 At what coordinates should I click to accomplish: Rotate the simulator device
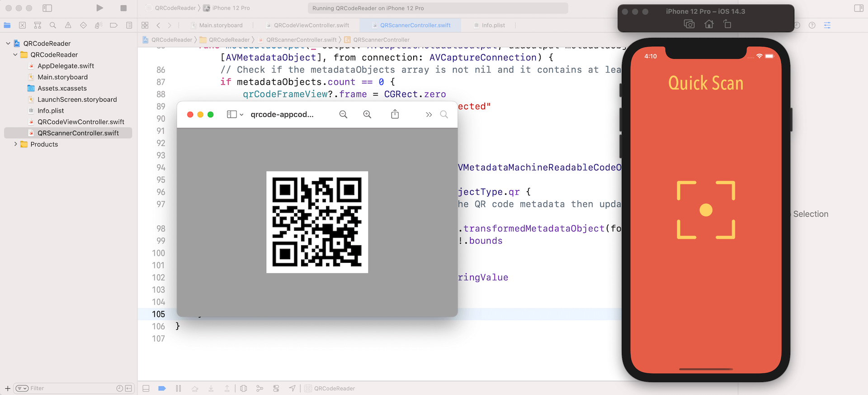[727, 24]
